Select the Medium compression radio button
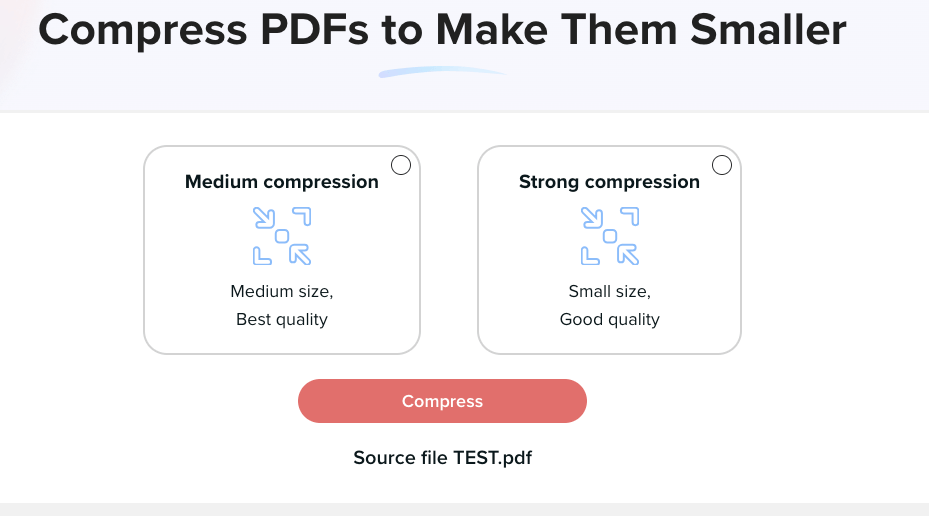 click(x=401, y=165)
